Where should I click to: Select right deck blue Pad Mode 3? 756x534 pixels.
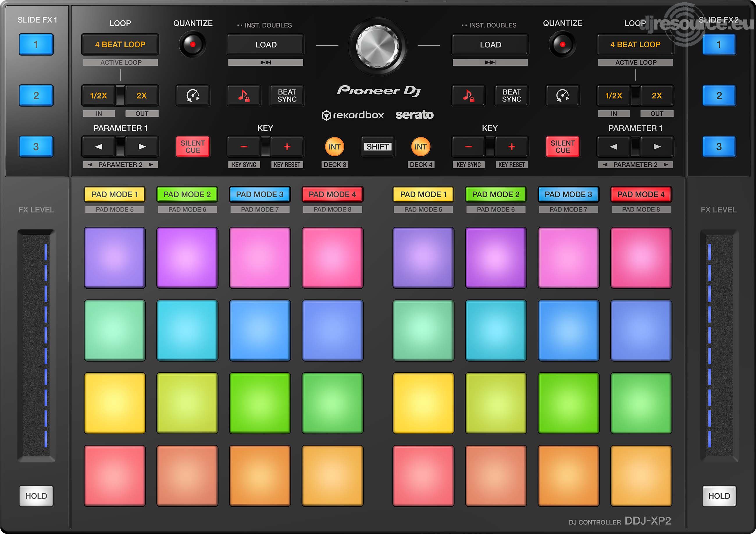click(x=568, y=194)
